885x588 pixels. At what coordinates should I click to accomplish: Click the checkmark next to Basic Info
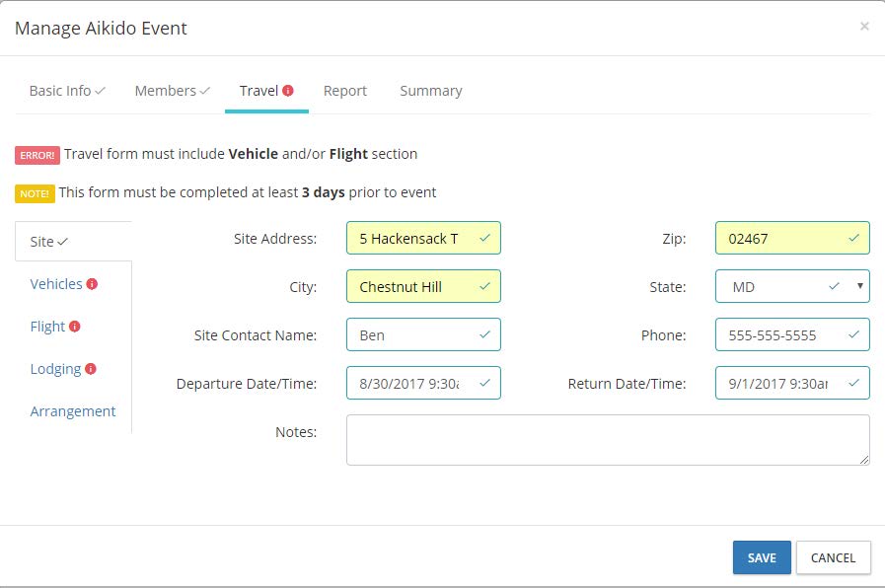(x=99, y=89)
